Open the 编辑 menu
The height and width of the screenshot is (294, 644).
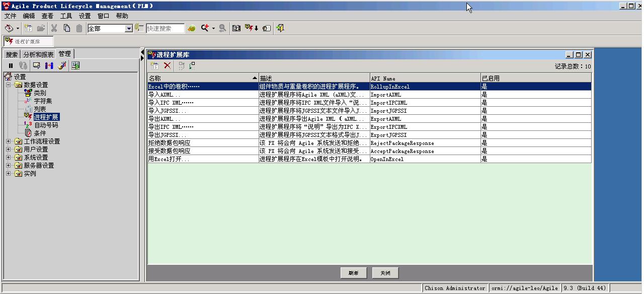(x=29, y=16)
